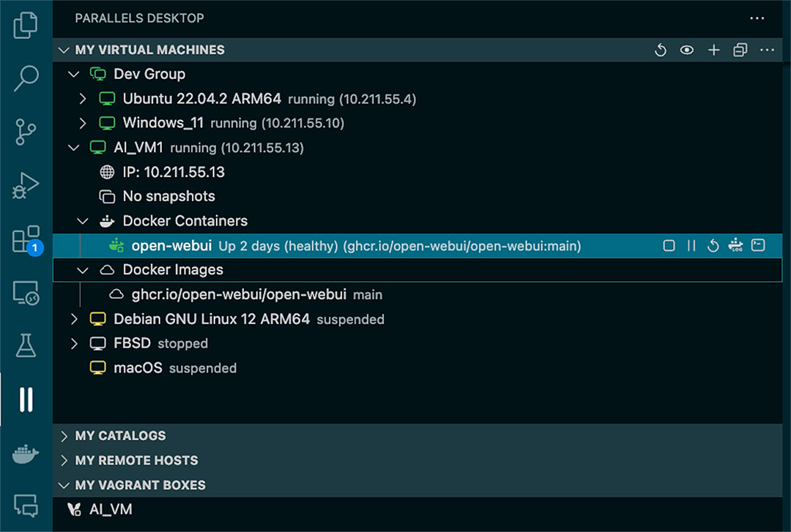
Task: Expand the My Catalogs section
Action: (x=64, y=435)
